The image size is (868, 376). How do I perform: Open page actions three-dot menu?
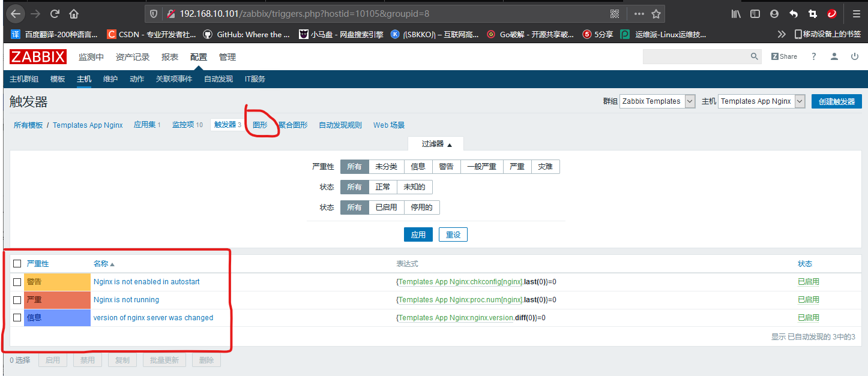point(639,13)
